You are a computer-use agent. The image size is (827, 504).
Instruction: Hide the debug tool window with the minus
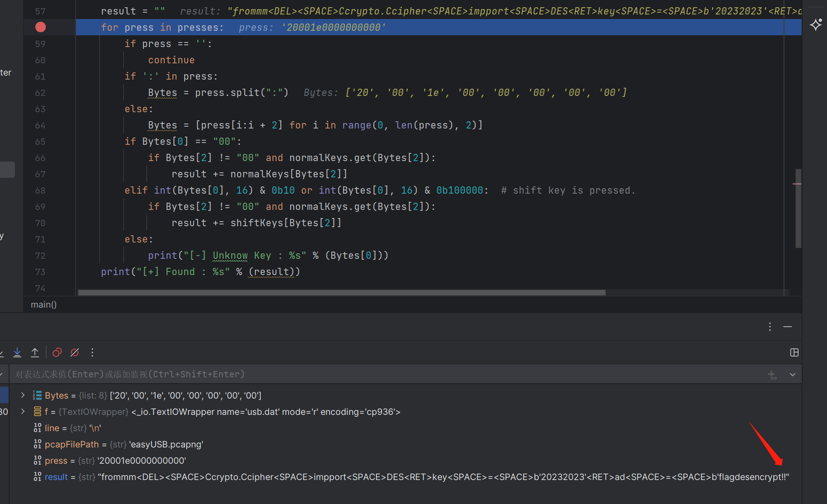[788, 327]
